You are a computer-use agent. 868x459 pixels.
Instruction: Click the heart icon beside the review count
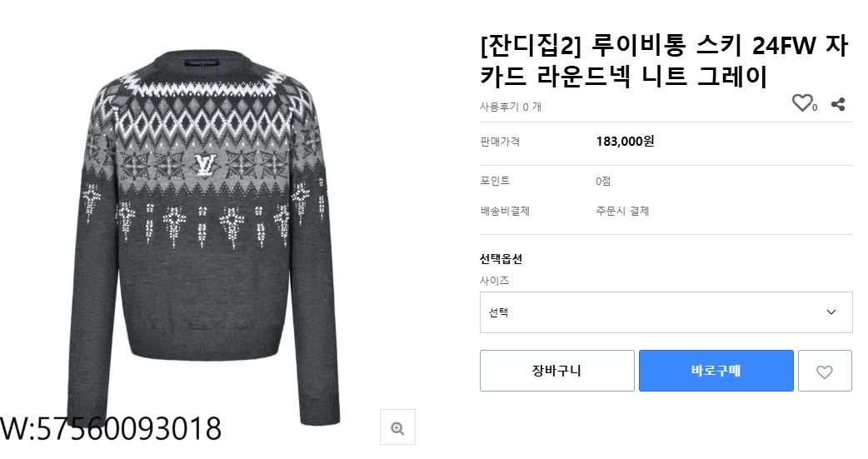tap(801, 103)
